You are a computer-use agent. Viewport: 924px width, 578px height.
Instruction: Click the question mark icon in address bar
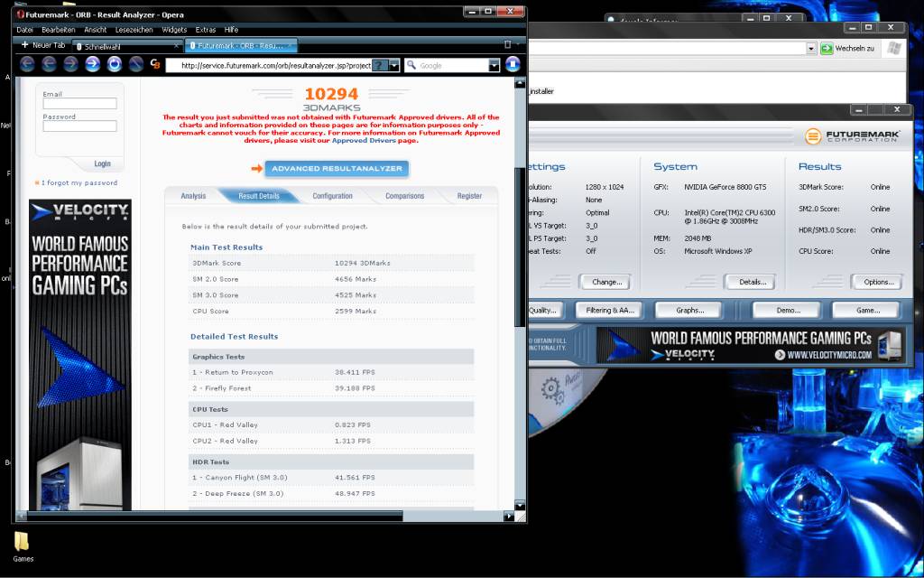pos(380,65)
